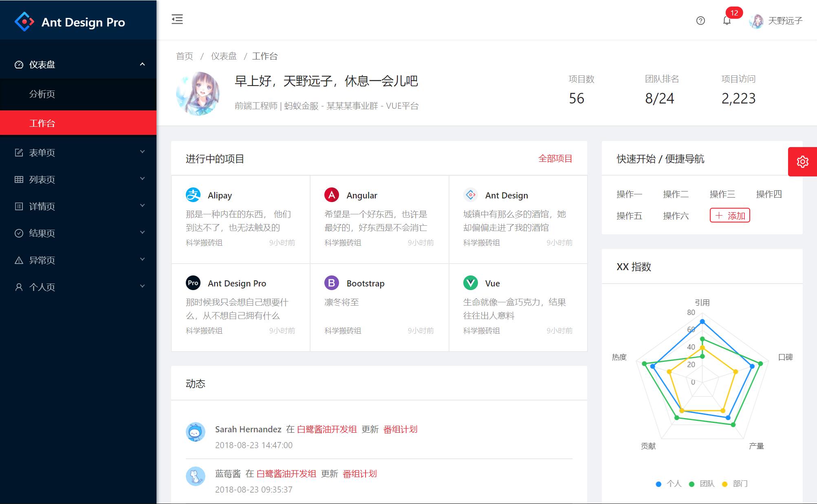Viewport: 817px width, 504px height.
Task: Toggle the 部门 radar legend item
Action: (735, 484)
